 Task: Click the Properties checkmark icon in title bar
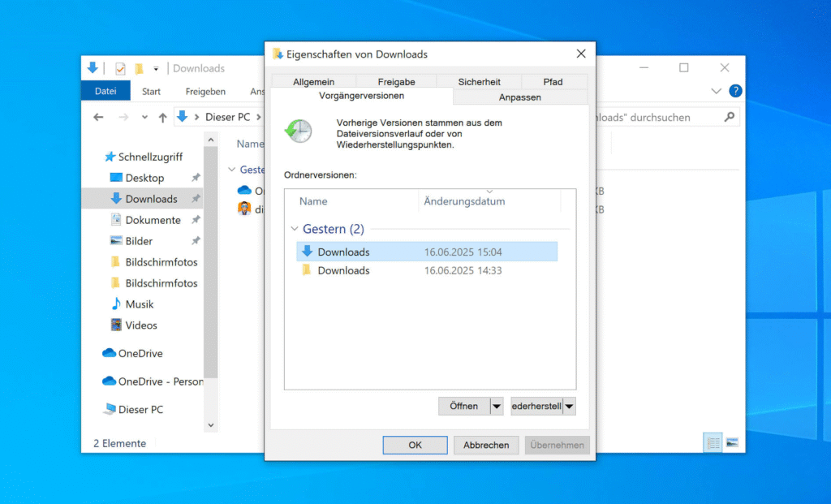click(x=120, y=69)
